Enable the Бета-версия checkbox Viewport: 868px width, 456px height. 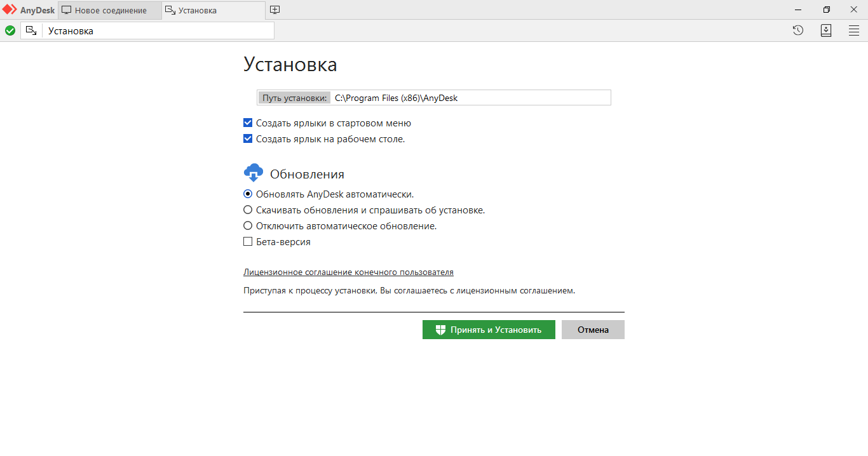point(248,242)
